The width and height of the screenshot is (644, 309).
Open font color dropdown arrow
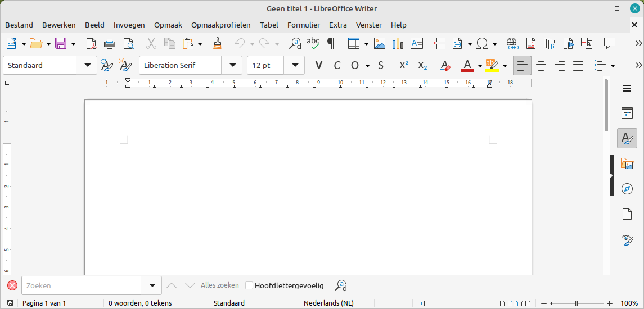(480, 66)
